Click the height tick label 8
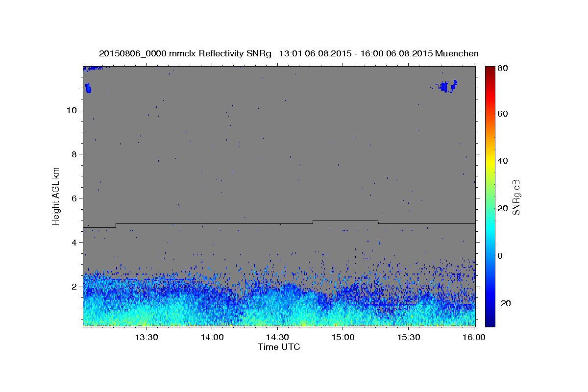Screen dimensions: 588x392 [73, 154]
